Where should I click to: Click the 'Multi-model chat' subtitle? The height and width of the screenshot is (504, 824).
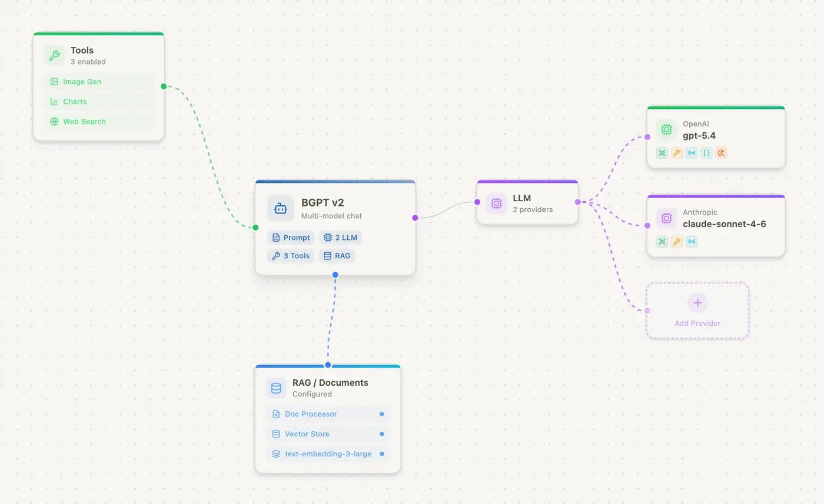click(331, 216)
